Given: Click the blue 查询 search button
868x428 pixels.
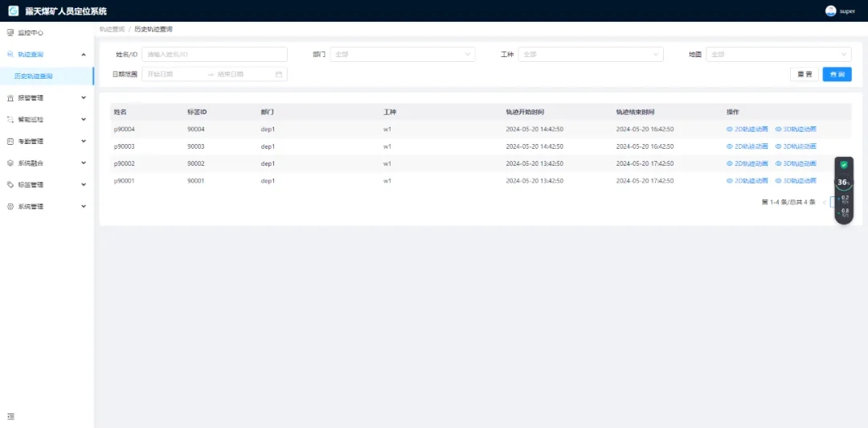Looking at the screenshot, I should 837,74.
